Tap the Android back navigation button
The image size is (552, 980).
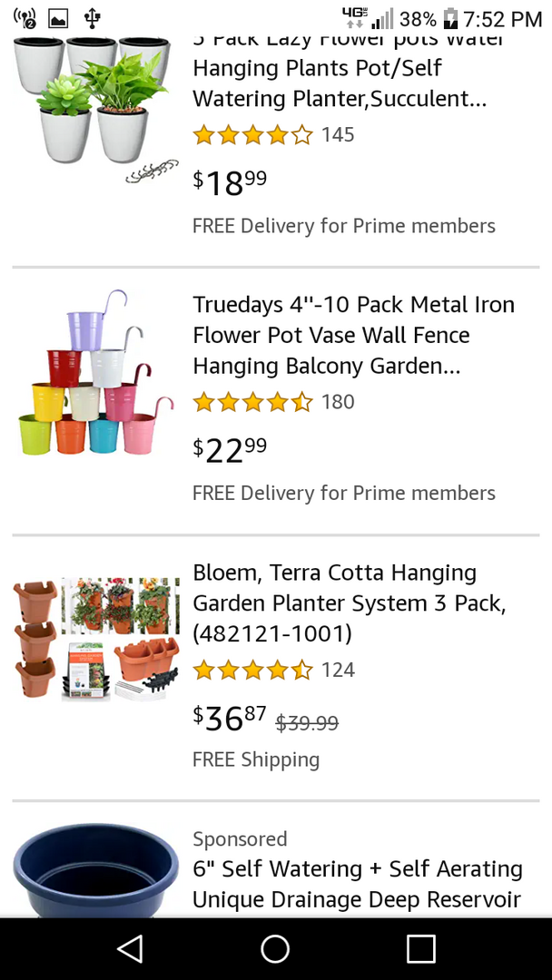tap(130, 949)
